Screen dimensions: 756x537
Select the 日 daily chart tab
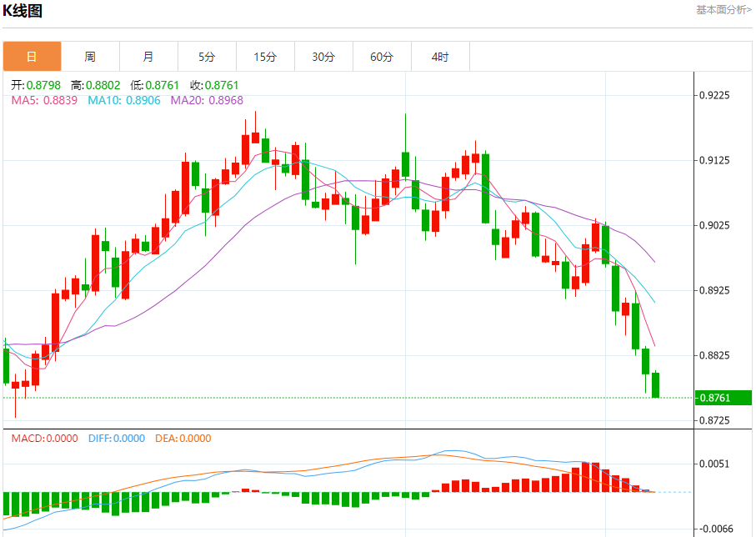click(32, 57)
